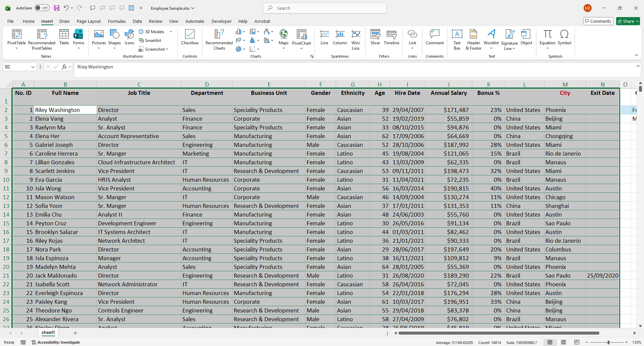This screenshot has height=346, width=644.
Task: Toggle the AutoSave switch
Action: 42,8
